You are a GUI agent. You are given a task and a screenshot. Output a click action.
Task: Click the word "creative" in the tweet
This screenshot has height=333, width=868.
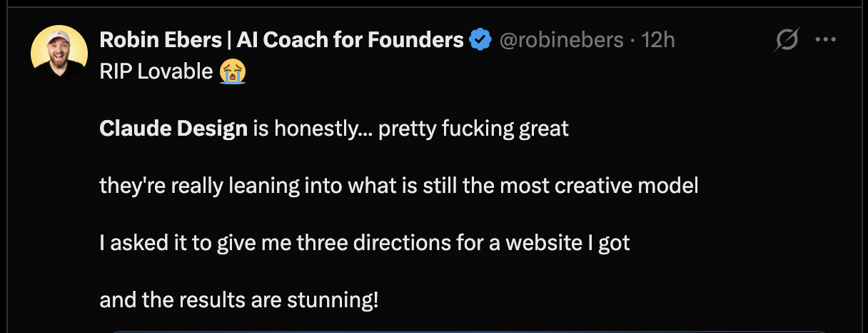coord(603,186)
